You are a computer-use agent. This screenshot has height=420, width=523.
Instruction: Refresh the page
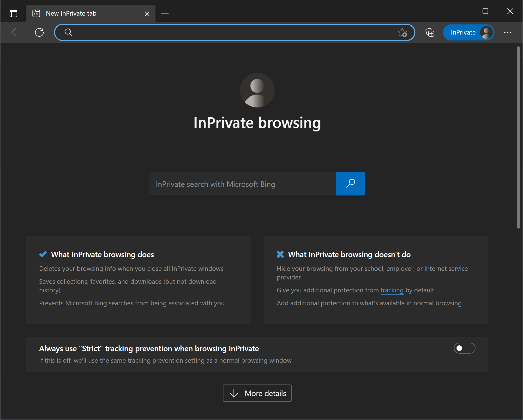point(39,32)
